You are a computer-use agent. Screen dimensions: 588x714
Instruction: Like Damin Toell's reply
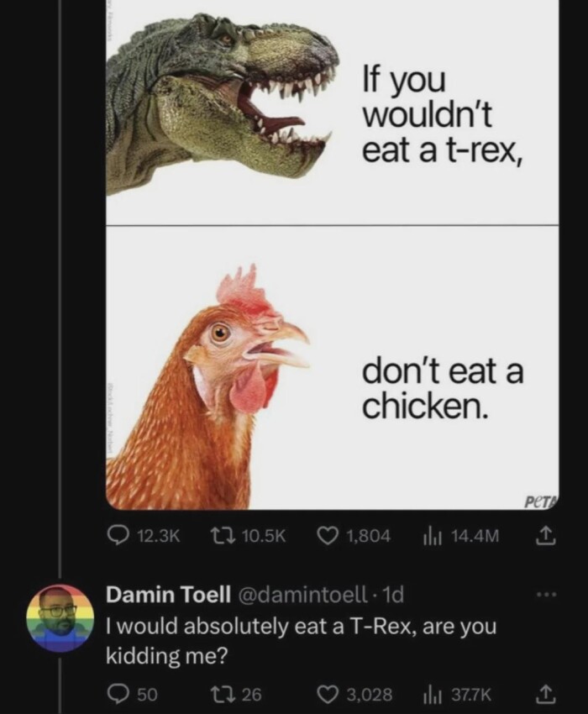(329, 693)
